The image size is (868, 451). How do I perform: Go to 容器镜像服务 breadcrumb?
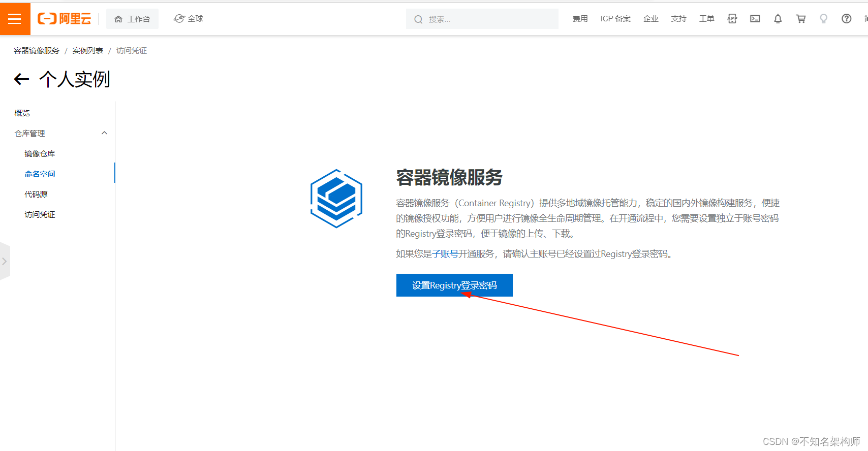point(37,51)
